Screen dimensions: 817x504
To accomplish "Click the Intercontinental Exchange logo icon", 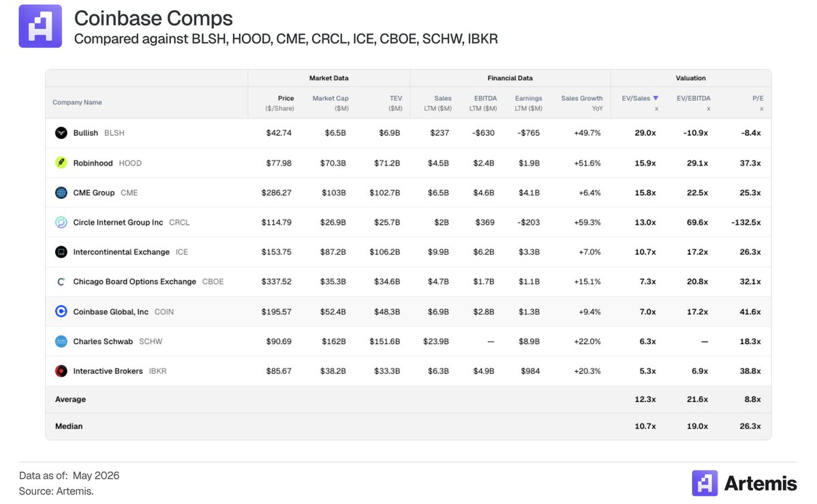I will [61, 252].
